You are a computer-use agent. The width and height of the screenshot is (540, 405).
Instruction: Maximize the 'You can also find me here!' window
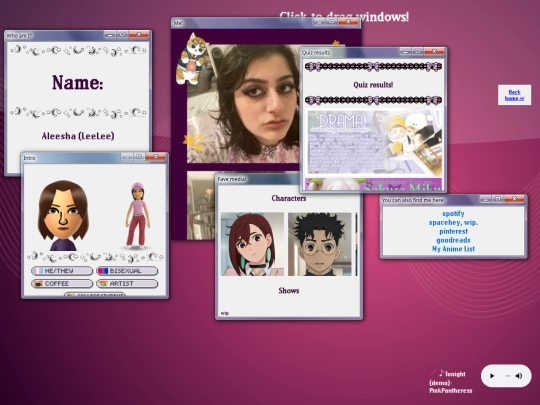click(498, 199)
